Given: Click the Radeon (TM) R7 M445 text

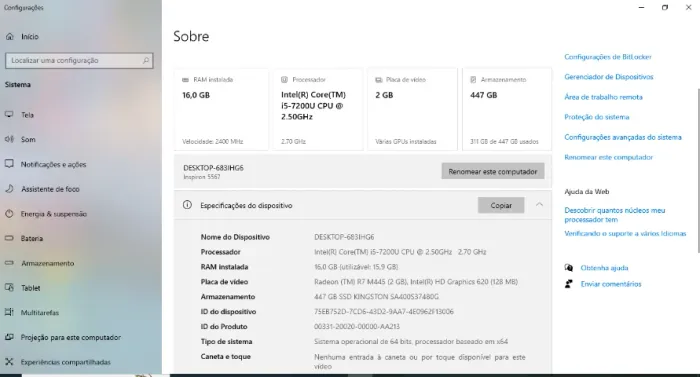Looking at the screenshot, I should coord(360,281).
